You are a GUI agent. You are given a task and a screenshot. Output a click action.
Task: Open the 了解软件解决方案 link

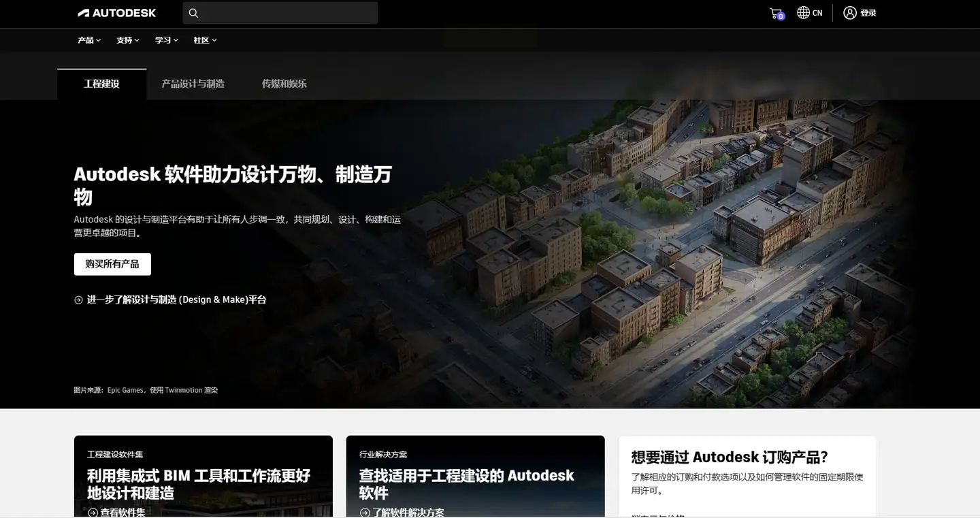408,513
